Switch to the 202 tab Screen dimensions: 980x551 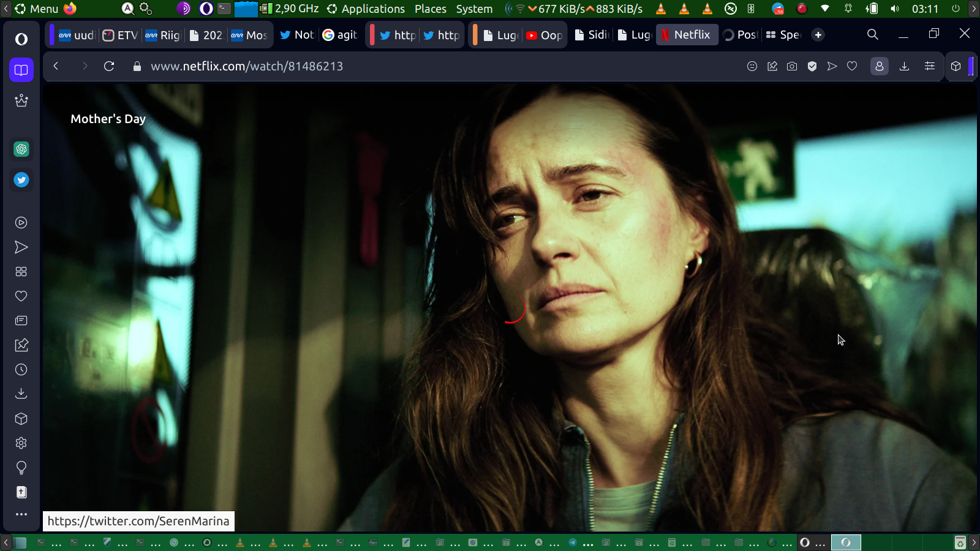pyautogui.click(x=206, y=35)
